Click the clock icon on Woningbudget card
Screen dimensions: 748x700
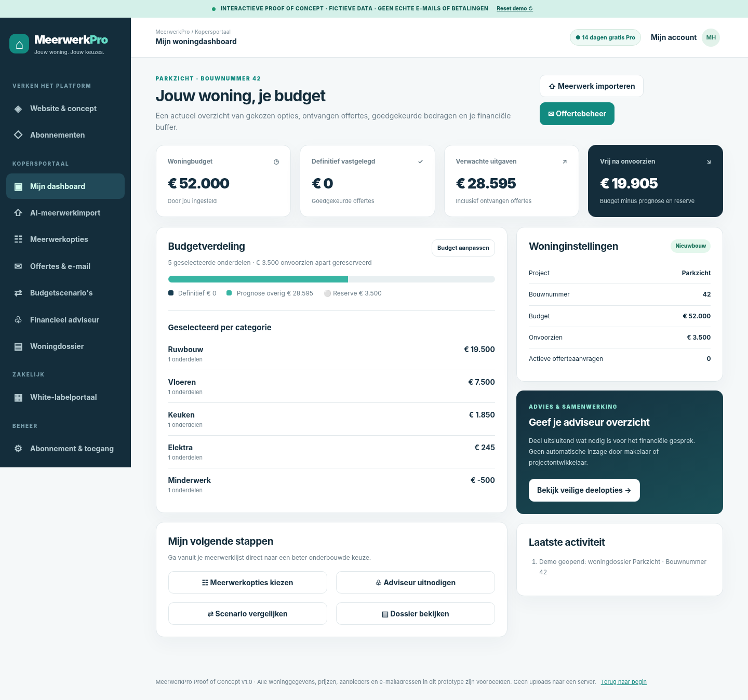(x=276, y=162)
